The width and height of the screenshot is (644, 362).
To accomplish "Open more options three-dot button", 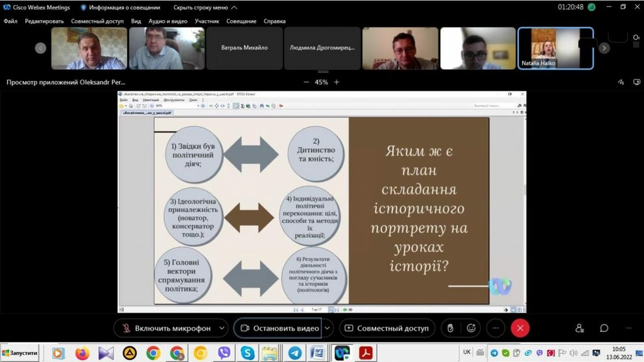I will (496, 328).
